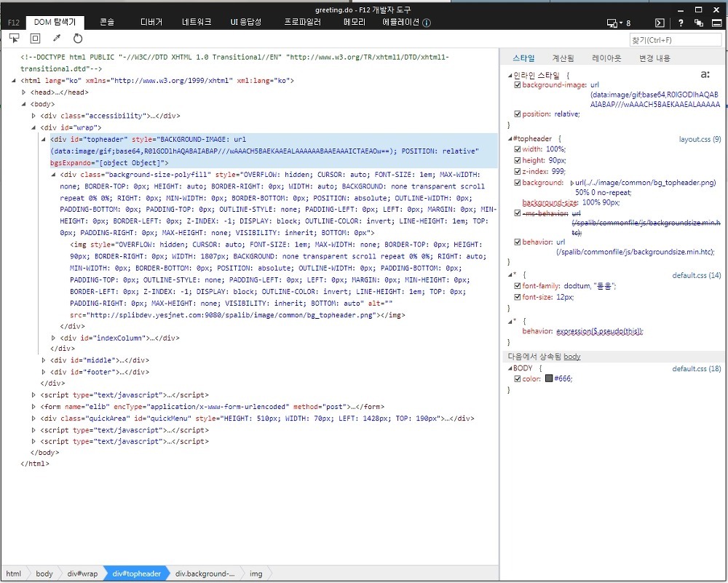
Task: Unpin the developer tools window
Action: [x=699, y=23]
